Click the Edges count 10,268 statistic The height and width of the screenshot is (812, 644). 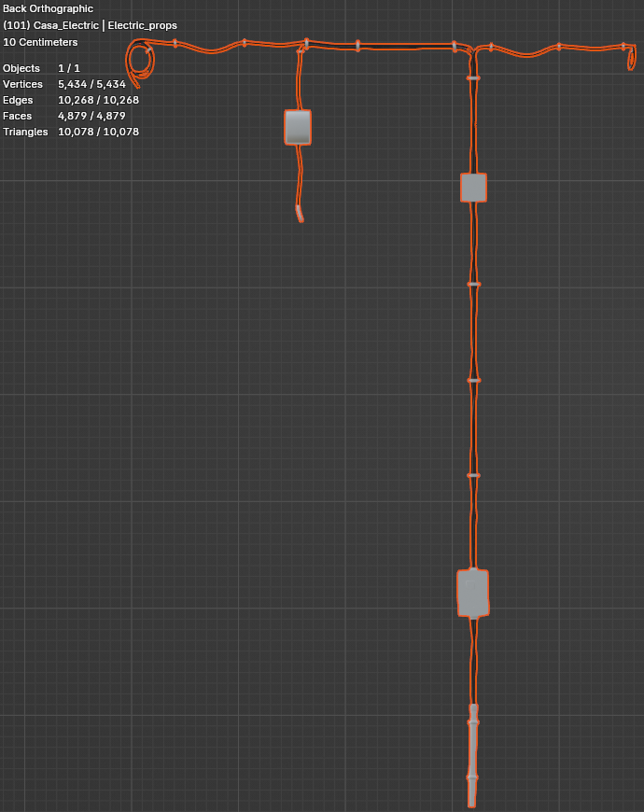click(98, 100)
